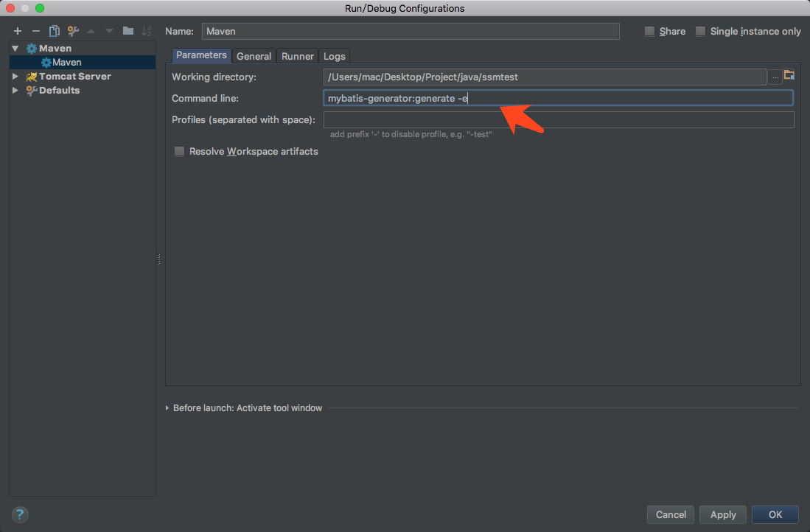
Task: Remove the selected configuration with minus icon
Action: (x=35, y=31)
